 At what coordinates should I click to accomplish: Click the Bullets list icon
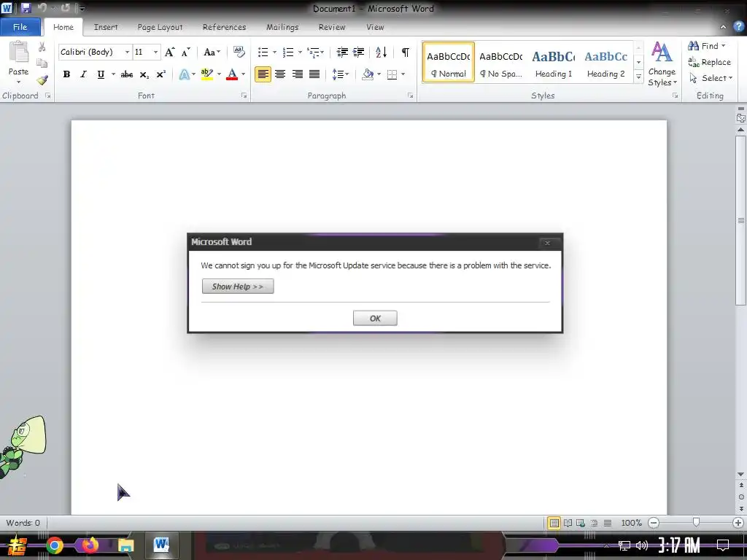(x=263, y=52)
